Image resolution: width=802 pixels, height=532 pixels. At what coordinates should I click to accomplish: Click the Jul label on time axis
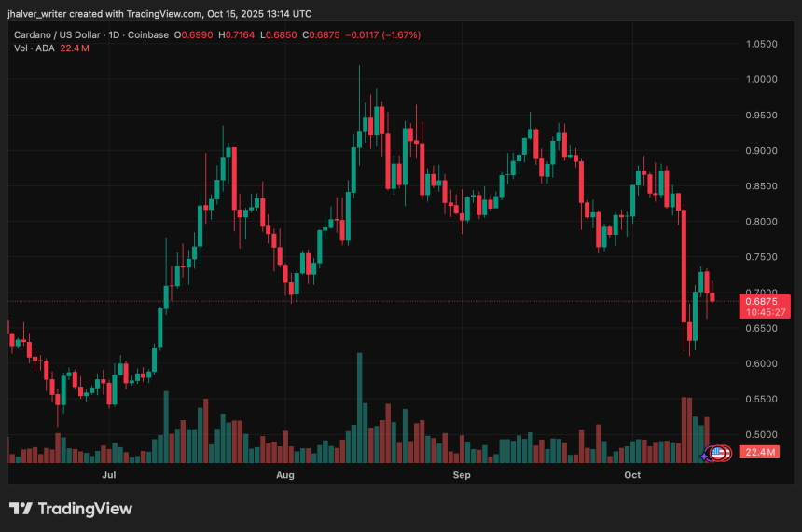coord(109,476)
